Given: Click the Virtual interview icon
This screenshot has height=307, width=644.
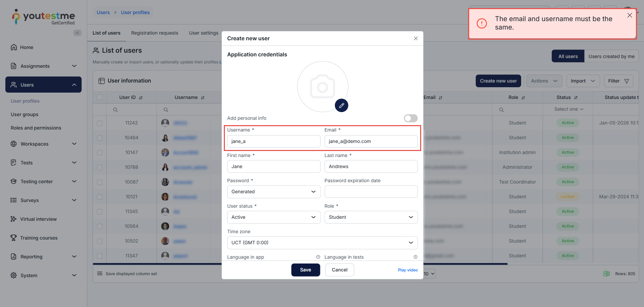Looking at the screenshot, I should coord(14,219).
